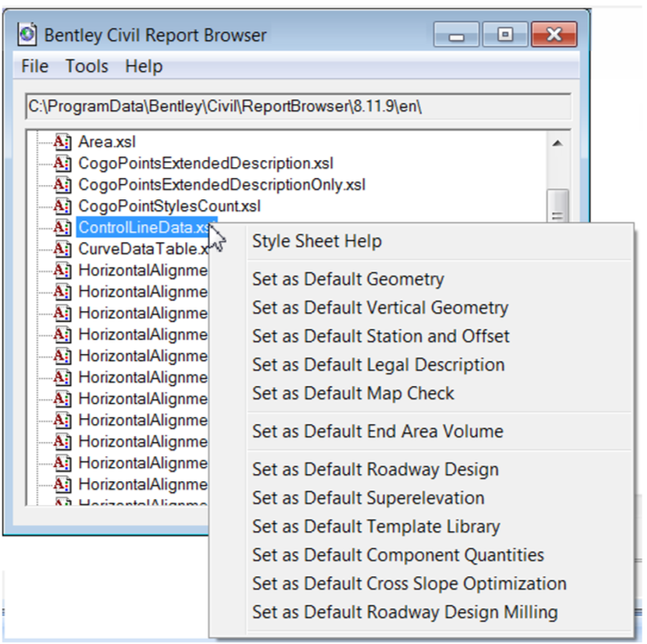647x644 pixels.
Task: Choose Style Sheet Help from context menu
Action: pos(317,241)
